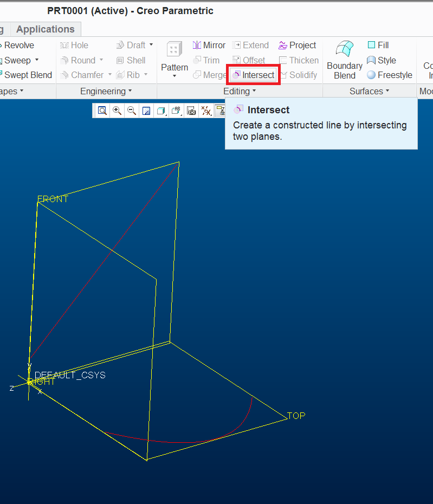This screenshot has height=504, width=433.
Task: Expand the Round dropdown arrow
Action: pos(101,60)
